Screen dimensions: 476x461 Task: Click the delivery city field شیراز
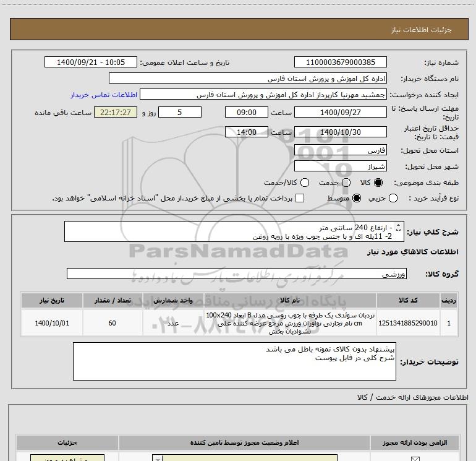point(340,166)
